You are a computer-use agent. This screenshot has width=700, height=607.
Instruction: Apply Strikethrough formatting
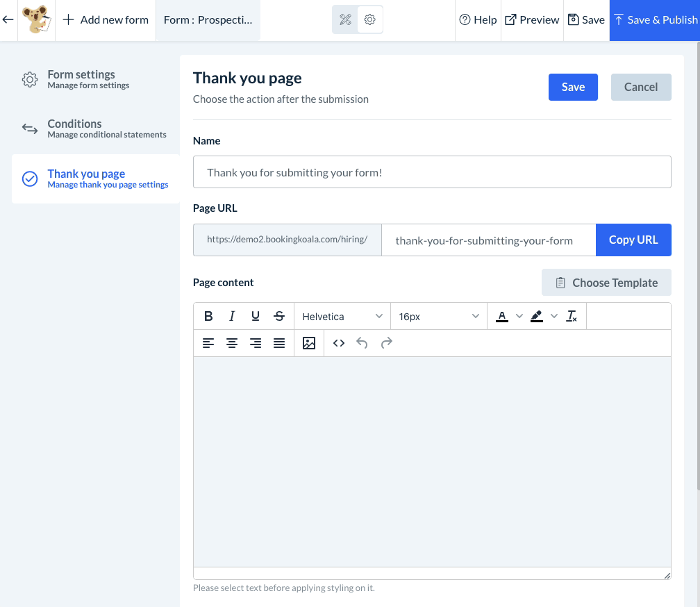(x=279, y=317)
